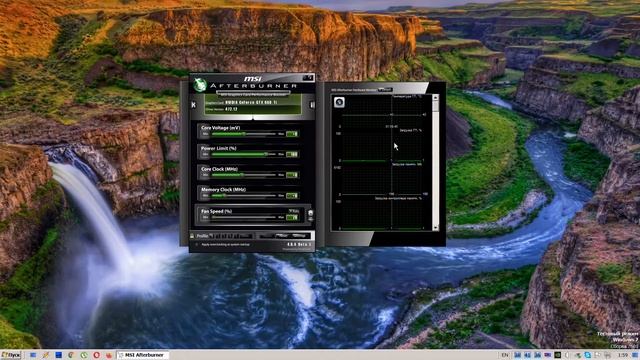Click the monitor scrollbar up arrow

[436, 98]
